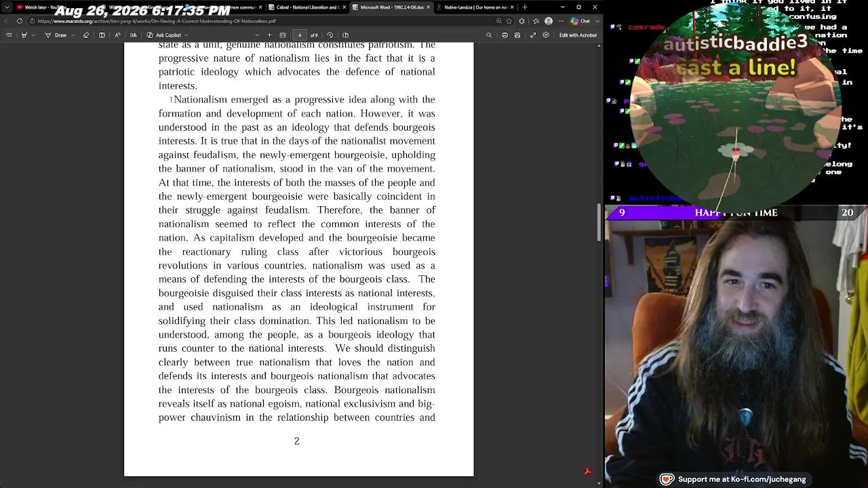Close the Native-Land.ca tab

512,7
